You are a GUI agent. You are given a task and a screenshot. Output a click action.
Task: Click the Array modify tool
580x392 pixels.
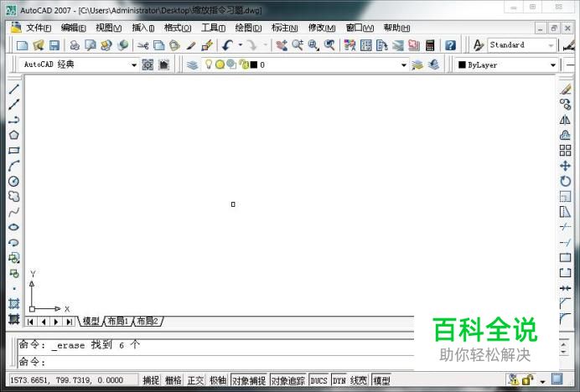[x=565, y=151]
